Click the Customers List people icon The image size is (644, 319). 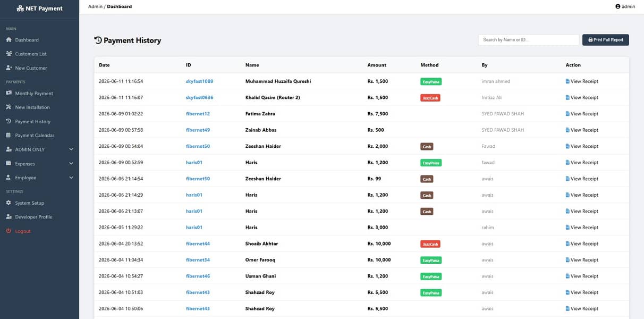tap(9, 54)
